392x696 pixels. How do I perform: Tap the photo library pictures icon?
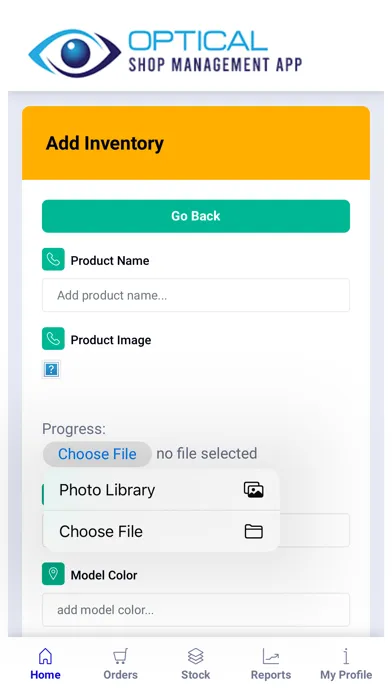coord(254,490)
